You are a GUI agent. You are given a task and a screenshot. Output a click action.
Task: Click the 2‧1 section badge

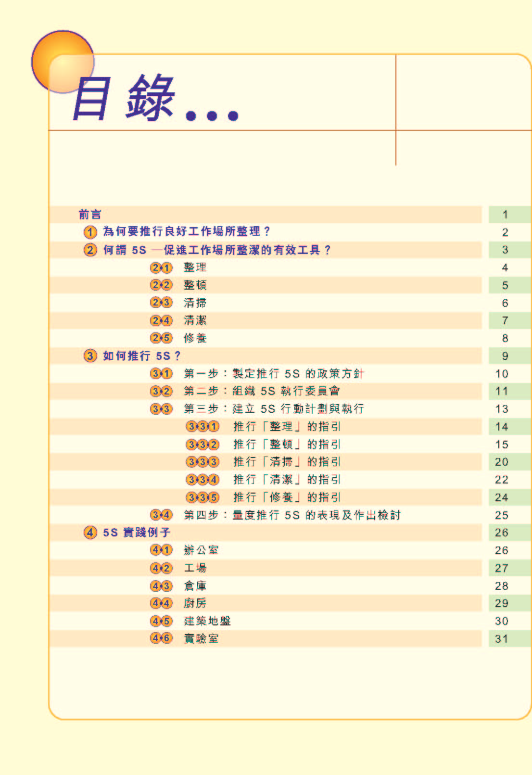pos(161,268)
